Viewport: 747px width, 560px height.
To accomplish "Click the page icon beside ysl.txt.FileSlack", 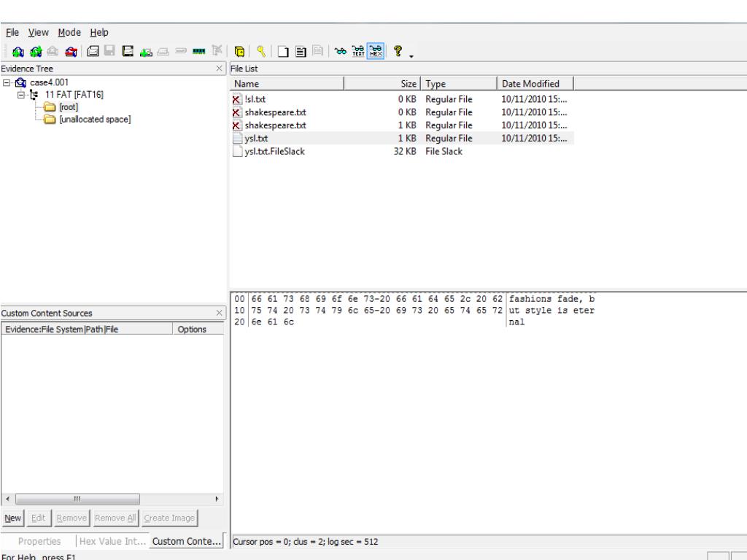I will pyautogui.click(x=237, y=152).
